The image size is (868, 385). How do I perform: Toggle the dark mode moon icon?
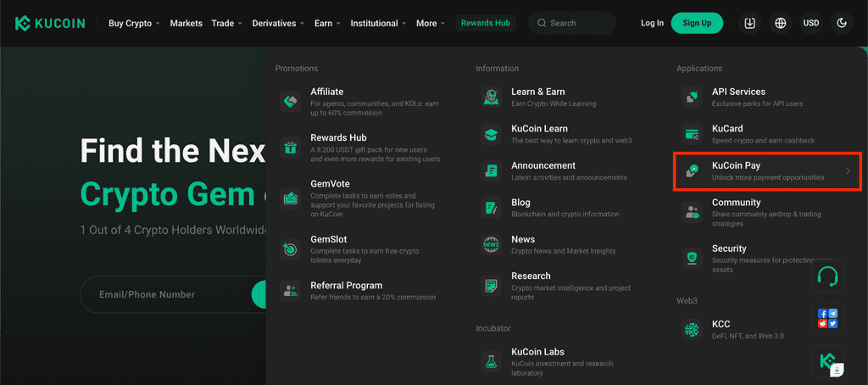coord(842,23)
